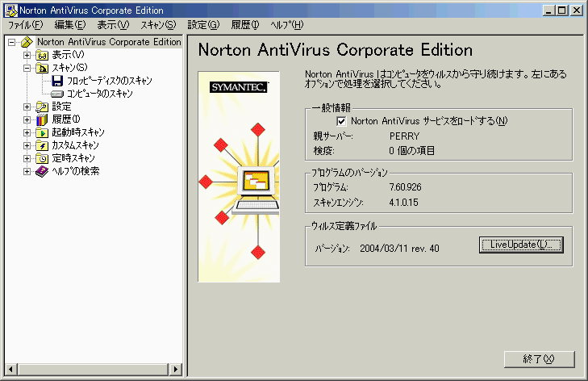Collapse the スキャン(S) tree node
This screenshot has height=381, width=588.
point(27,68)
